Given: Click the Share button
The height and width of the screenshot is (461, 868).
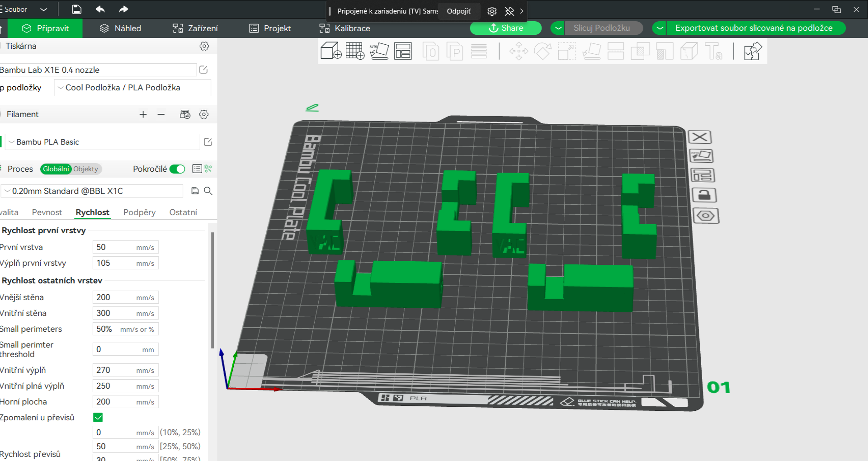Looking at the screenshot, I should [506, 28].
